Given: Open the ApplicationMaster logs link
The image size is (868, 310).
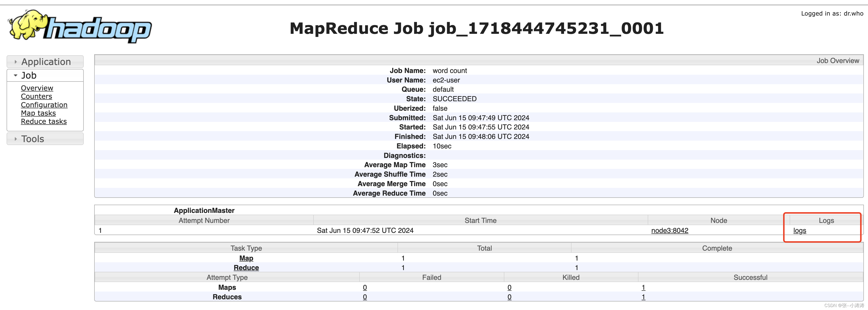Looking at the screenshot, I should click(x=800, y=230).
